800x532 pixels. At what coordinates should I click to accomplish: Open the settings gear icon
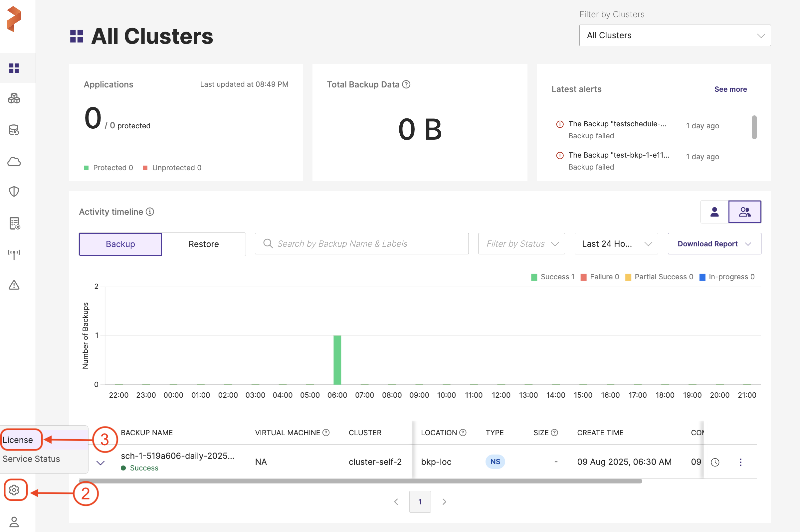(14, 490)
